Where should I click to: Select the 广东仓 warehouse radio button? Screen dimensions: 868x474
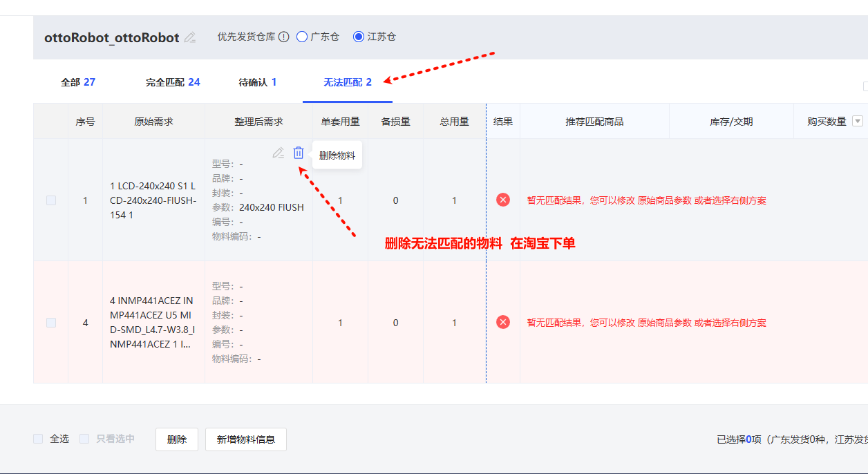(x=302, y=37)
